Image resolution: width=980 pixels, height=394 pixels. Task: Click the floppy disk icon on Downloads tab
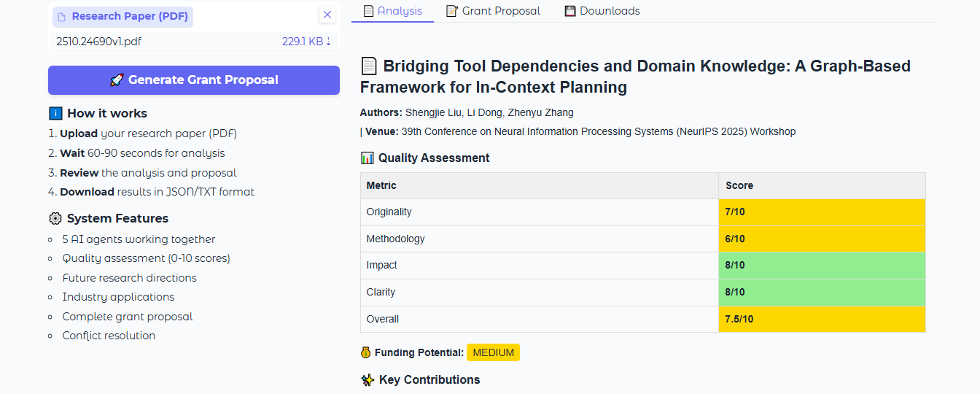click(570, 11)
